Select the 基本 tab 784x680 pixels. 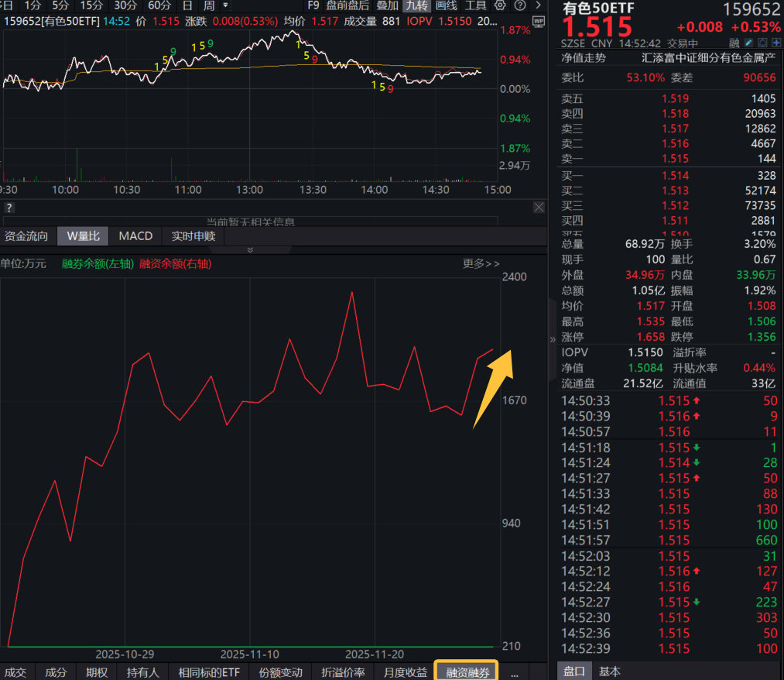click(610, 671)
